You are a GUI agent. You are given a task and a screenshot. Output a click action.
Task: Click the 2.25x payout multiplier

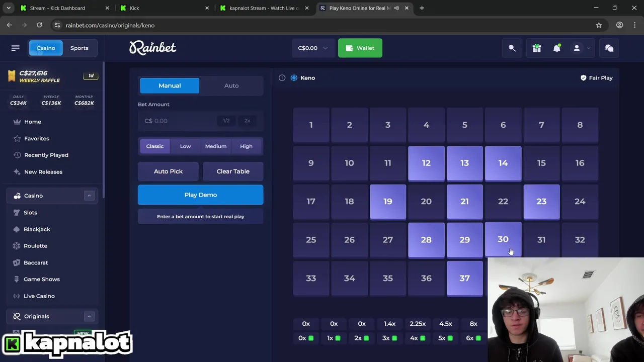(x=418, y=324)
